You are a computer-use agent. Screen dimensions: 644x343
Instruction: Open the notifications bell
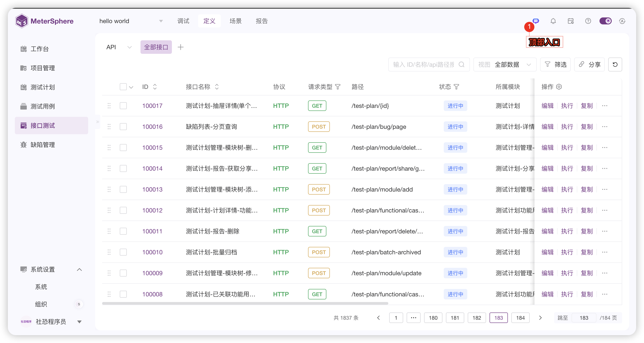tap(553, 21)
